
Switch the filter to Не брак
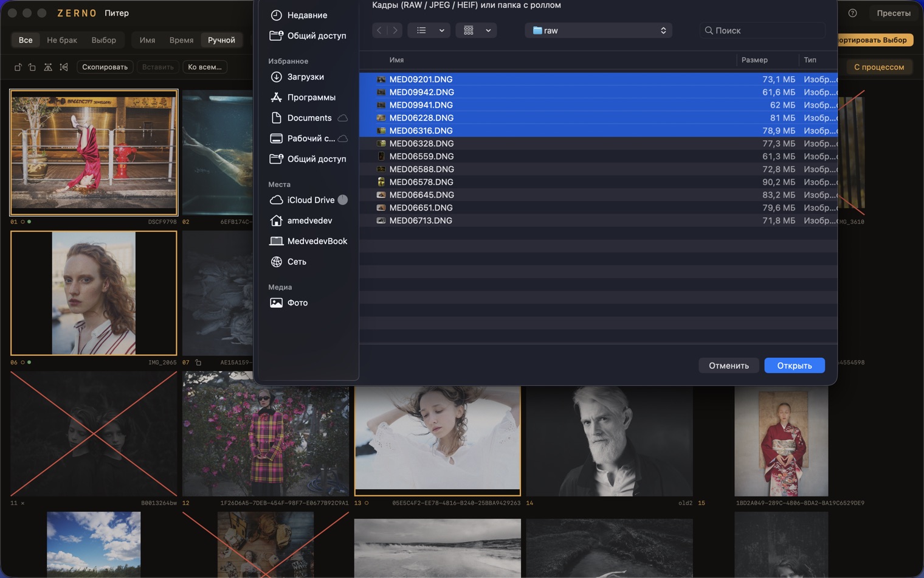click(62, 40)
